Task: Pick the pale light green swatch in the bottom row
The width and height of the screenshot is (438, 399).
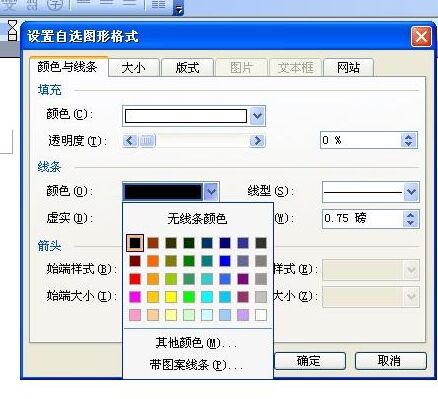Action: [x=189, y=315]
